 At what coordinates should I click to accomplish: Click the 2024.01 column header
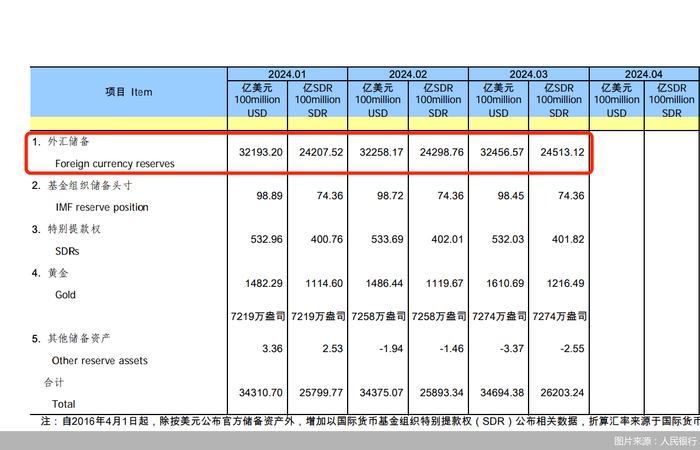[x=287, y=75]
